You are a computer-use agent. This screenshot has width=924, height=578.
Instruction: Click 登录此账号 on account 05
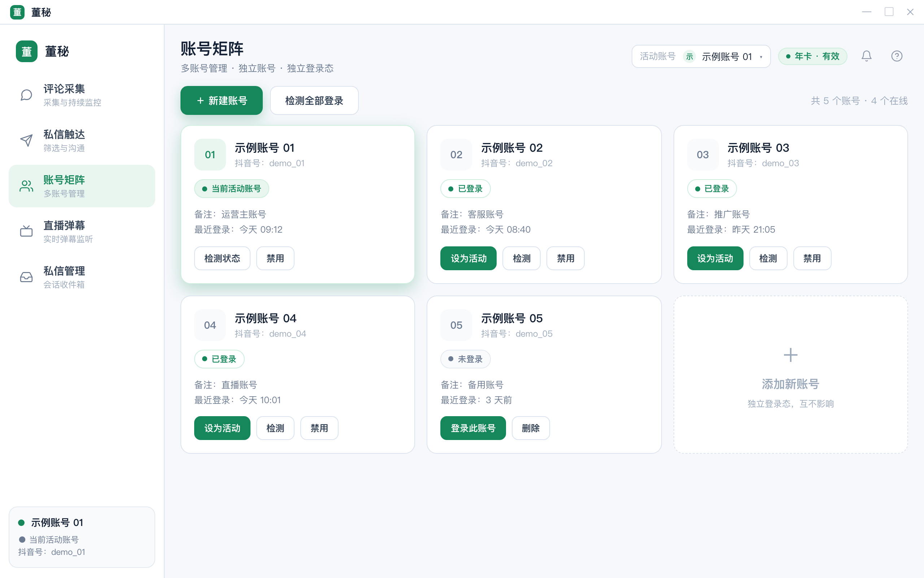pyautogui.click(x=473, y=428)
